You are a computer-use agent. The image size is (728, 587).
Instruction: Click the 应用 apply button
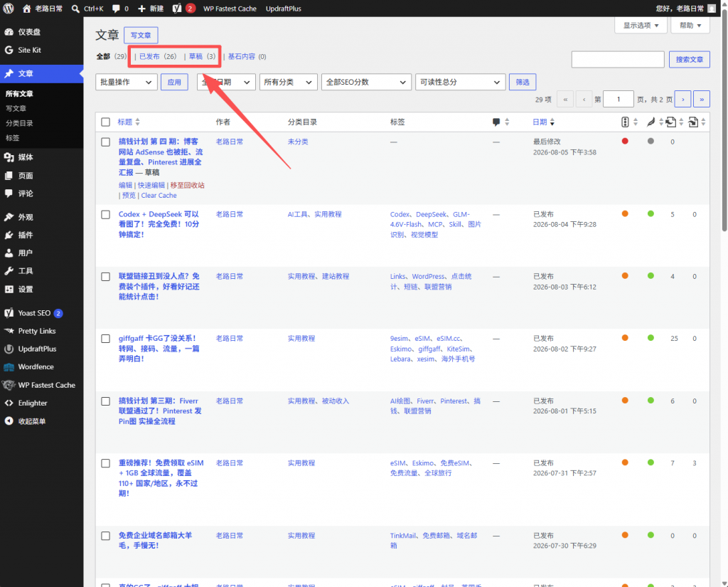click(x=174, y=83)
